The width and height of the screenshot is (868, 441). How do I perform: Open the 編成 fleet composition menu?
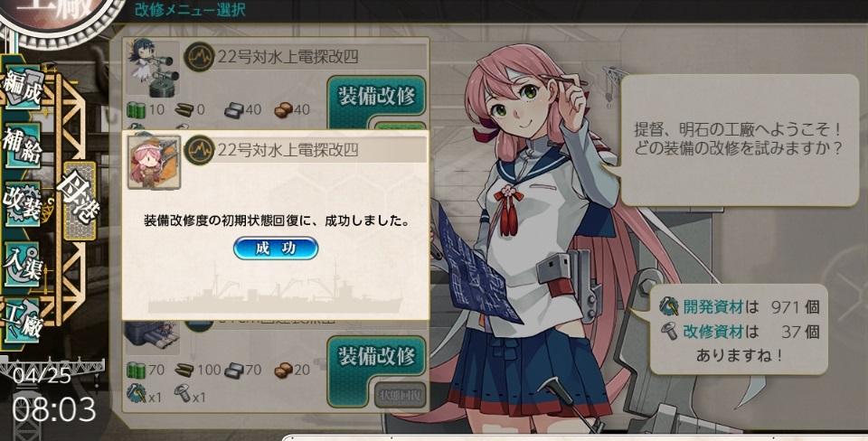pyautogui.click(x=23, y=88)
